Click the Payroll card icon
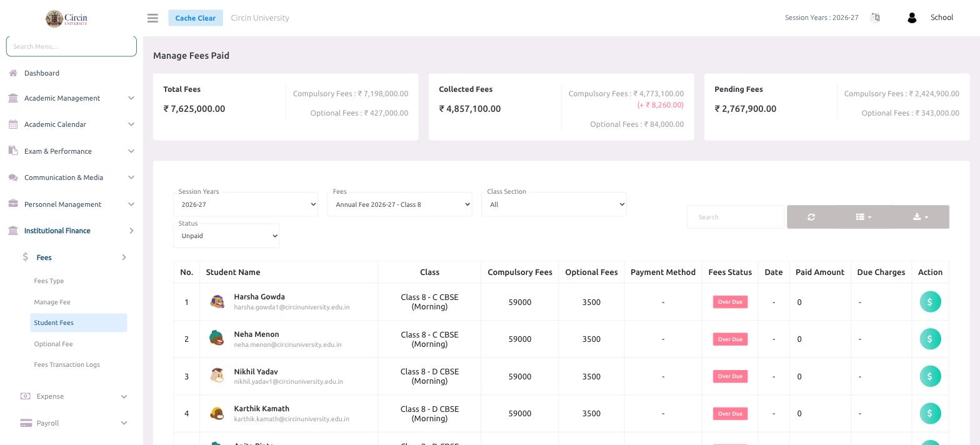This screenshot has height=445, width=980. click(x=26, y=423)
